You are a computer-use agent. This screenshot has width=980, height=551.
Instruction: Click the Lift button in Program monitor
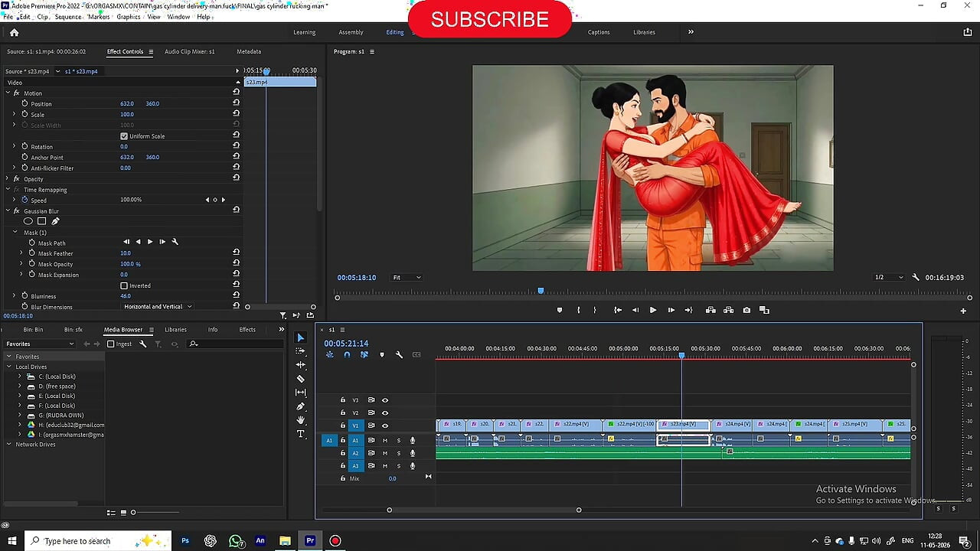click(710, 310)
